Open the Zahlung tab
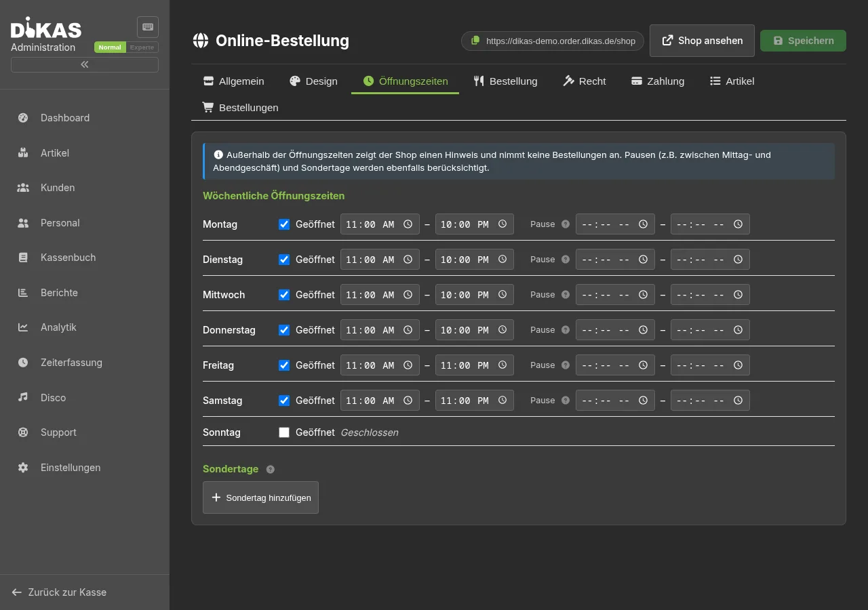 [658, 81]
